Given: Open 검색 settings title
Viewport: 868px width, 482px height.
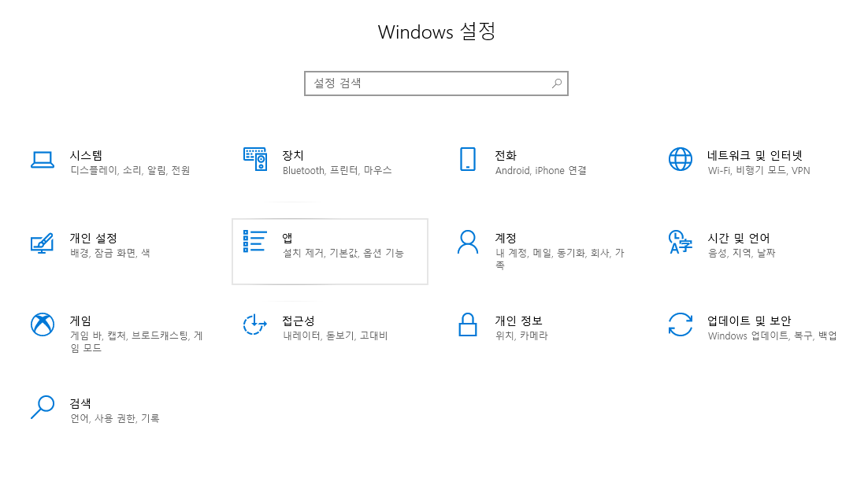Looking at the screenshot, I should click(80, 403).
